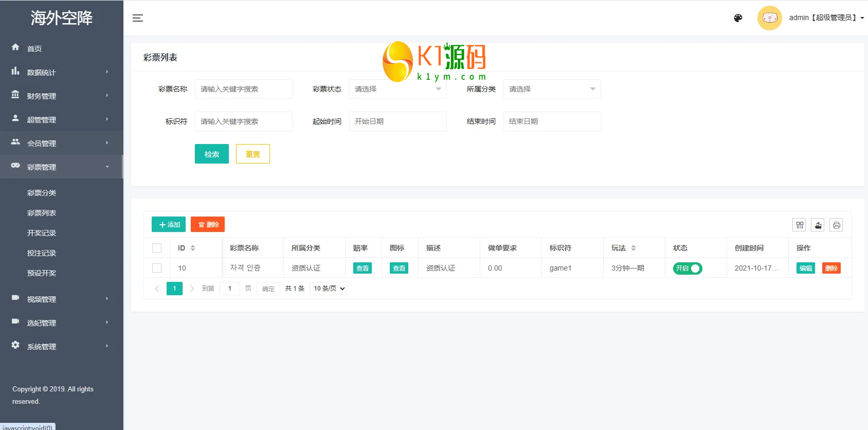Open the 彩票分类 submenu item
This screenshot has width=868, height=430.
pyautogui.click(x=42, y=193)
